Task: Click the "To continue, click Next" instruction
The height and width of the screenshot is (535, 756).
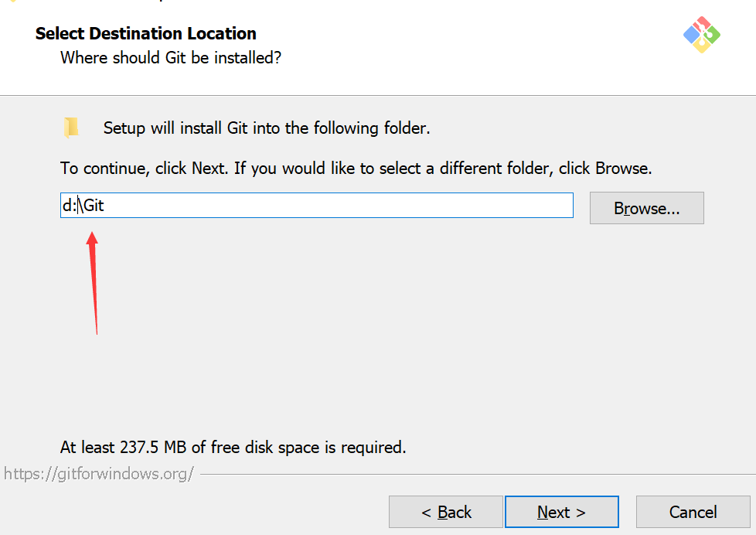Action: (x=356, y=168)
